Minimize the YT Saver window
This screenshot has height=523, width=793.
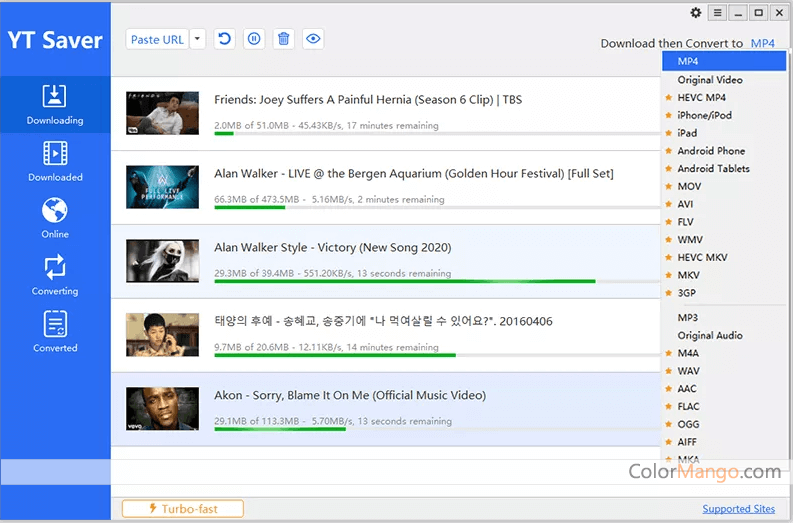[x=738, y=13]
